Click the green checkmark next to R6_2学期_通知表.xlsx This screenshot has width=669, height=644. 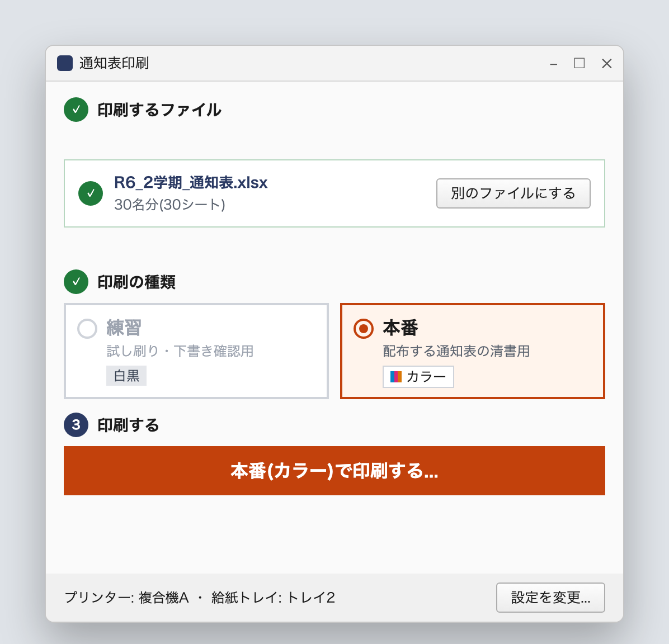(x=91, y=193)
